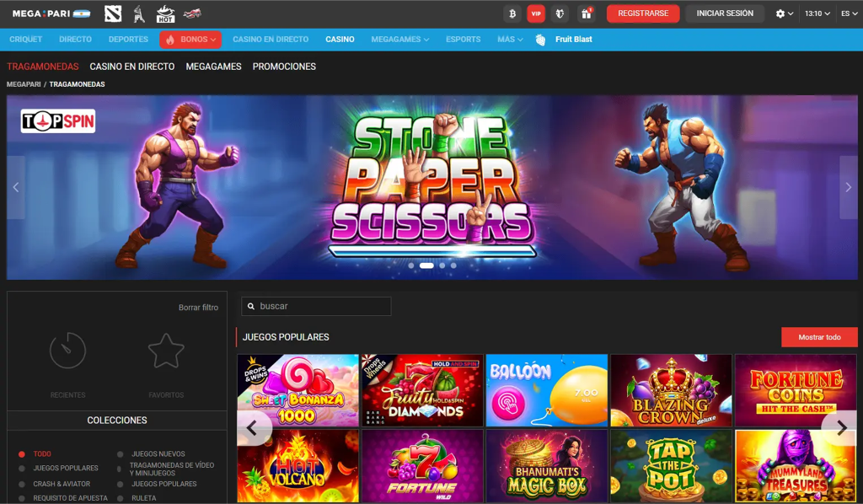Select the fourth banner slide dot
Image resolution: width=863 pixels, height=504 pixels.
[453, 265]
